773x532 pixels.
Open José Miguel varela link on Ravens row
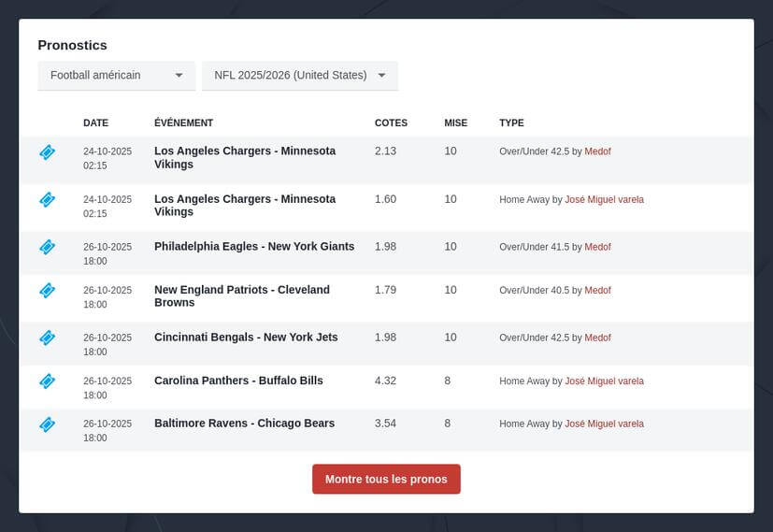pos(604,424)
